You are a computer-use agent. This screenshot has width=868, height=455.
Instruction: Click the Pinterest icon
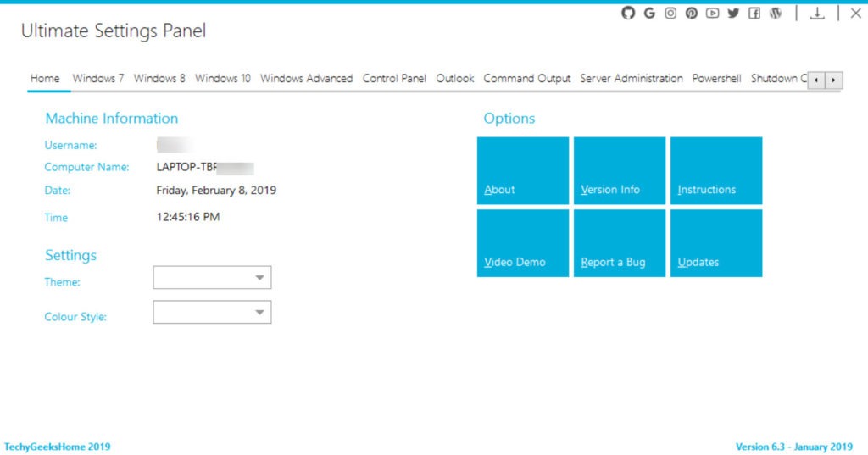tap(692, 13)
